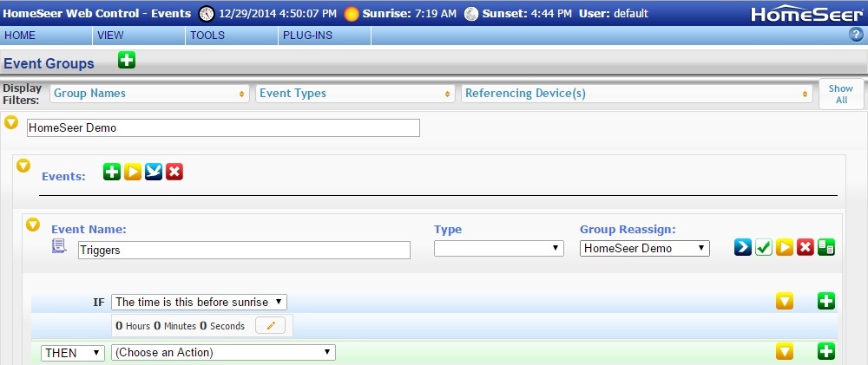Open the THEN selector dropdown
868x365 pixels.
click(73, 352)
